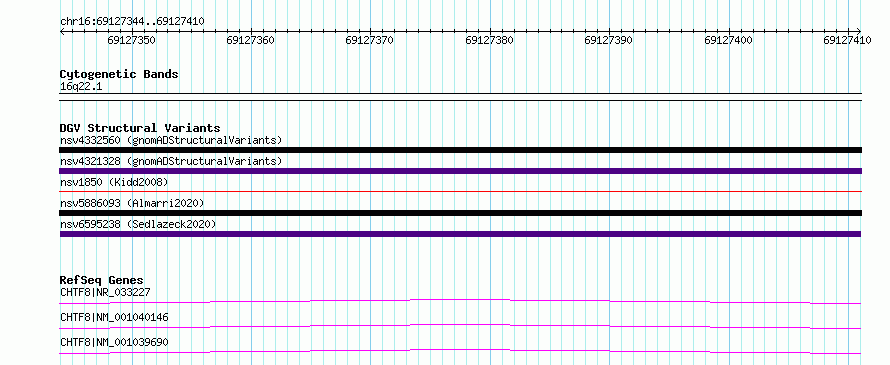Viewport: 890px width, 365px height.
Task: Click the black bar under nsv4332560
Action: pos(460,150)
